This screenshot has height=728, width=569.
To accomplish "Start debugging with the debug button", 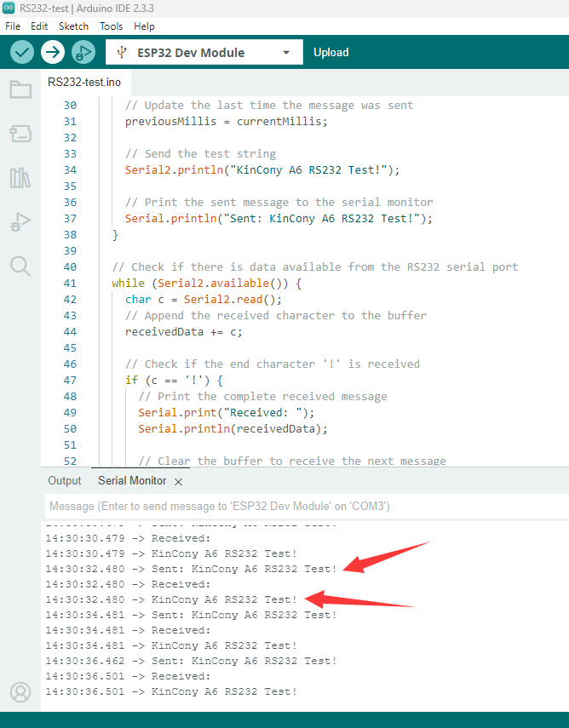I will (83, 53).
